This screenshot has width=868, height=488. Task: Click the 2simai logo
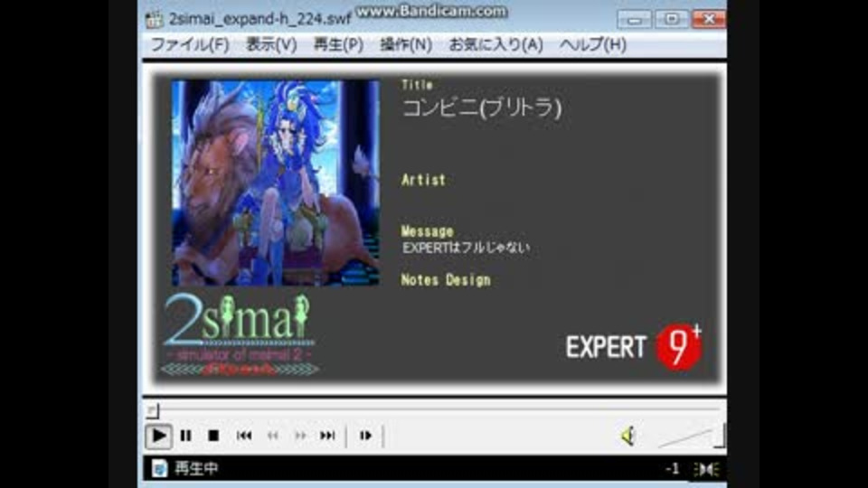pos(239,334)
